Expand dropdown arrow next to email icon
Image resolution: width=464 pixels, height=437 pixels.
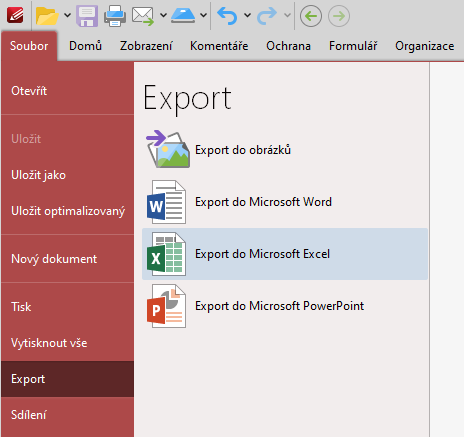tap(163, 15)
